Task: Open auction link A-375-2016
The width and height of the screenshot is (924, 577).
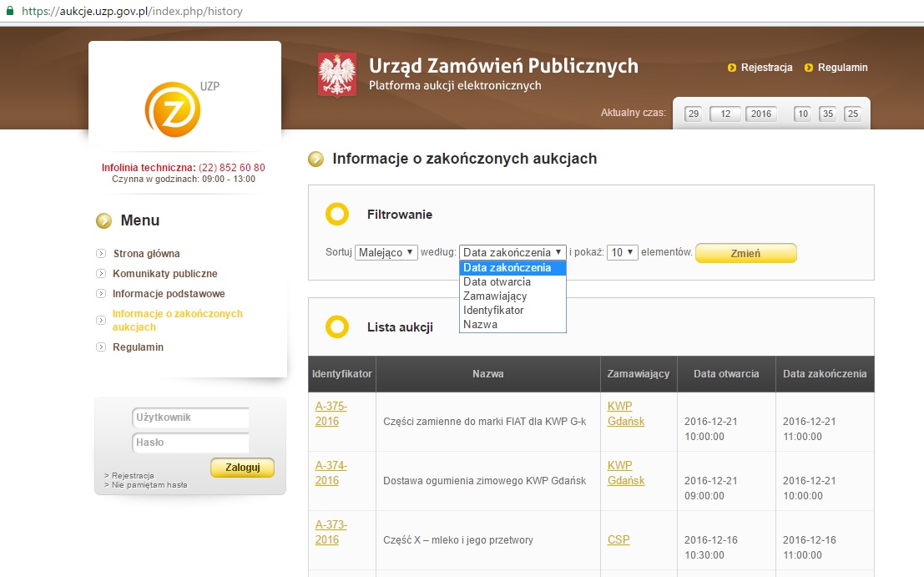Action: (x=331, y=413)
